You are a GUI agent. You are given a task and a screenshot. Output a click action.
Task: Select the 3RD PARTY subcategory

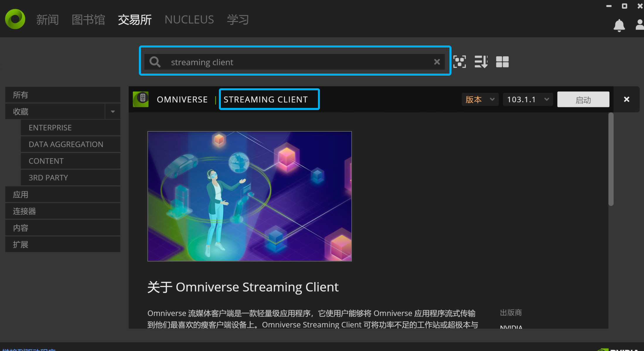point(71,178)
